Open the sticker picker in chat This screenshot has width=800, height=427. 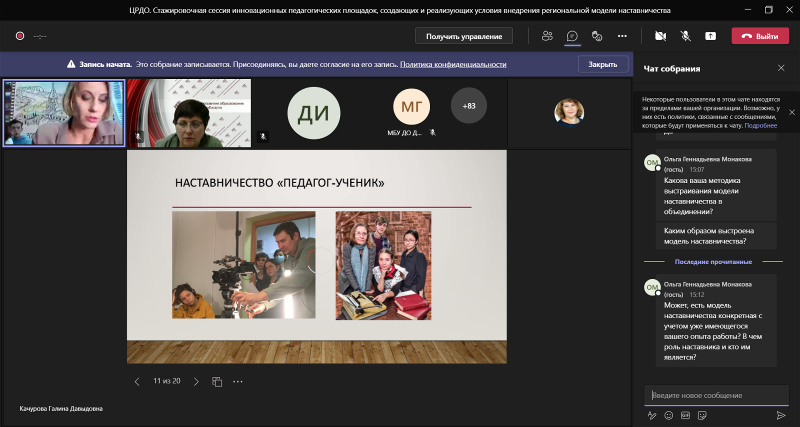703,415
